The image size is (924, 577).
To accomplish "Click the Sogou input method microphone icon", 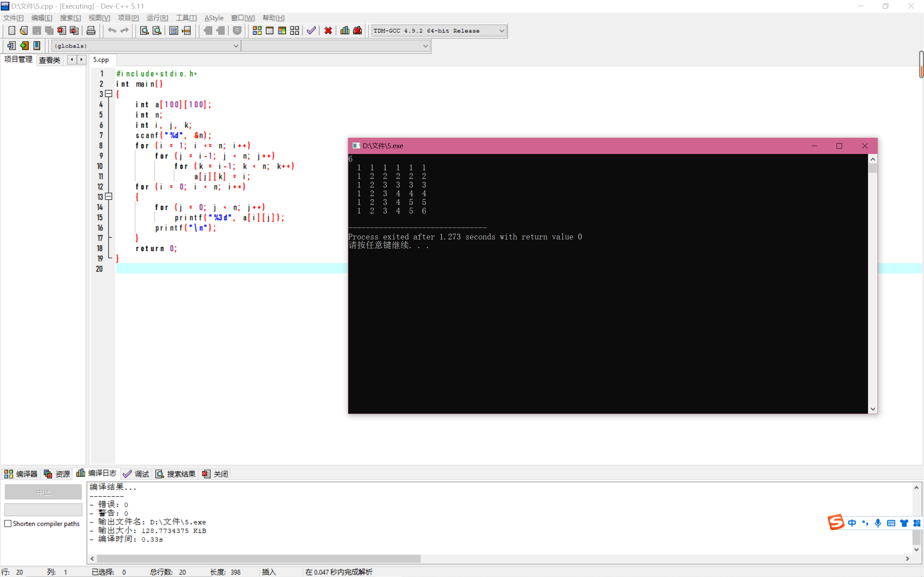I will pyautogui.click(x=878, y=523).
